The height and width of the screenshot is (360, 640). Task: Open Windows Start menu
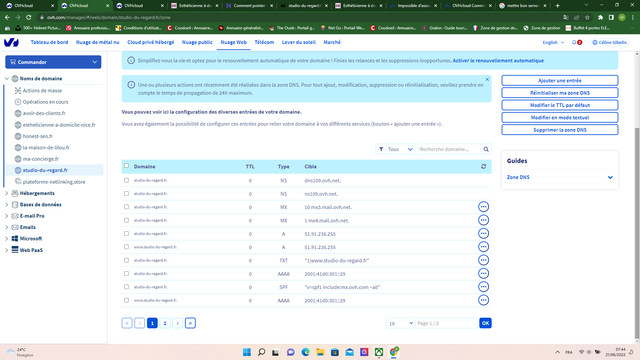click(x=247, y=352)
